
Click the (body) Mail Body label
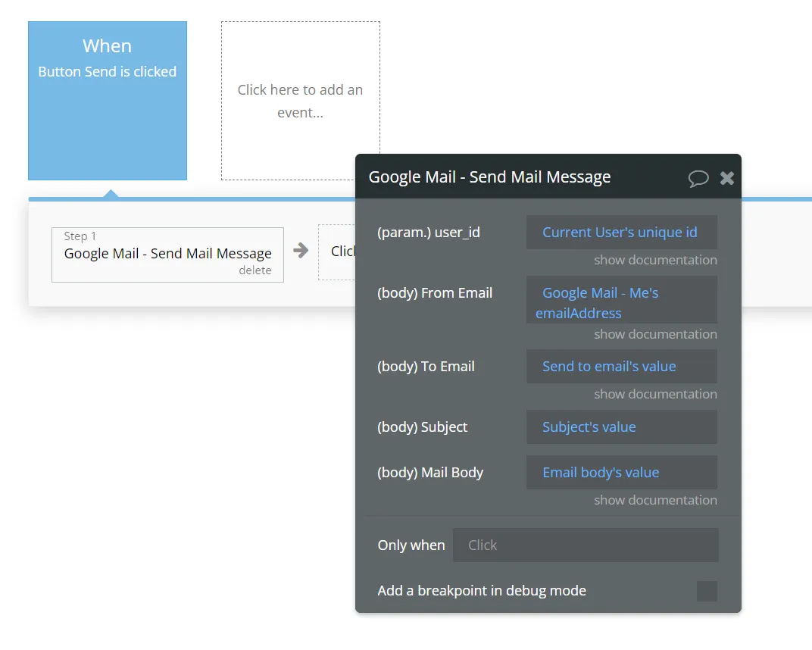(x=430, y=473)
